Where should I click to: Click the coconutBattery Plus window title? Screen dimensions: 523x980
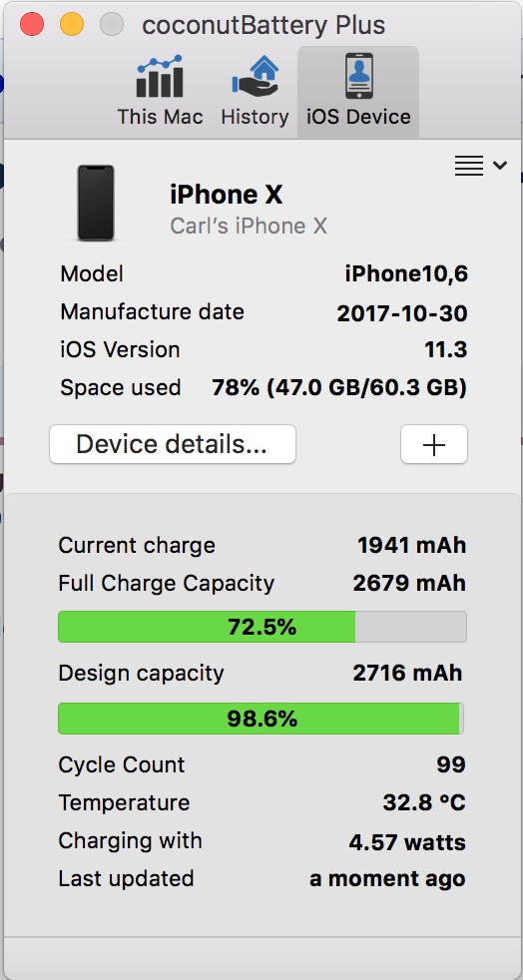pos(263,25)
